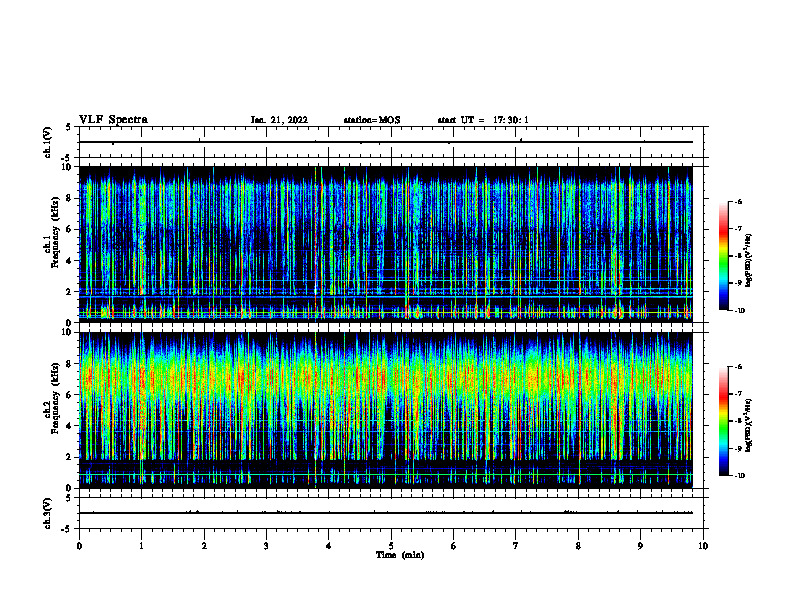The height and width of the screenshot is (612, 792).
Task: Click the log(PSD) label beside ch.2 color bar
Action: pos(750,425)
